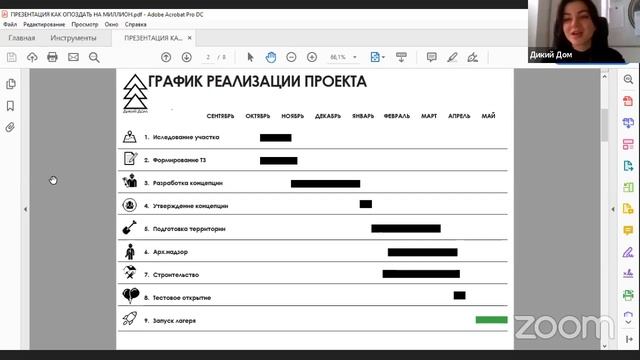Open the Bookmarks panel
640x360 pixels.
click(x=10, y=106)
